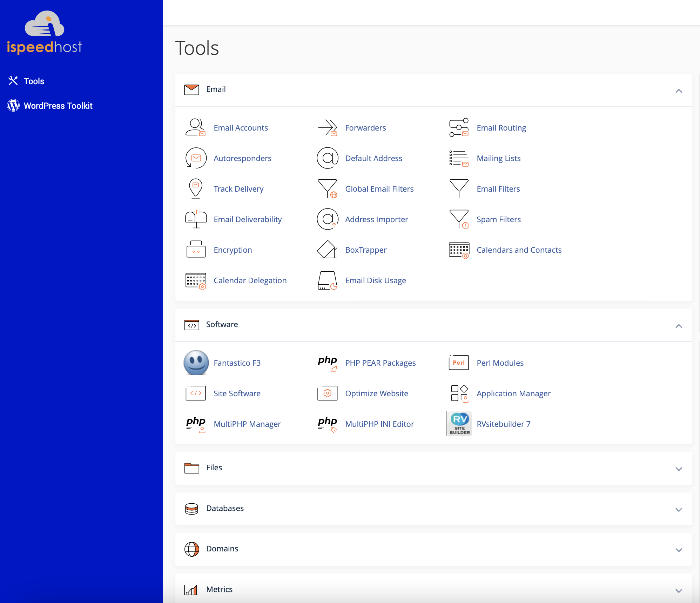Open Email Accounts tool
The image size is (700, 603).
pos(241,127)
